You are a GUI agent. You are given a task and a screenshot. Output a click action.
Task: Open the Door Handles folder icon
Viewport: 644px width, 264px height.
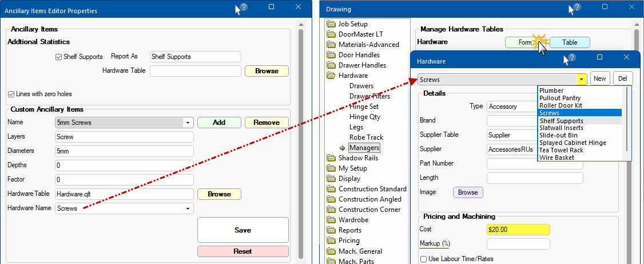pyautogui.click(x=331, y=55)
